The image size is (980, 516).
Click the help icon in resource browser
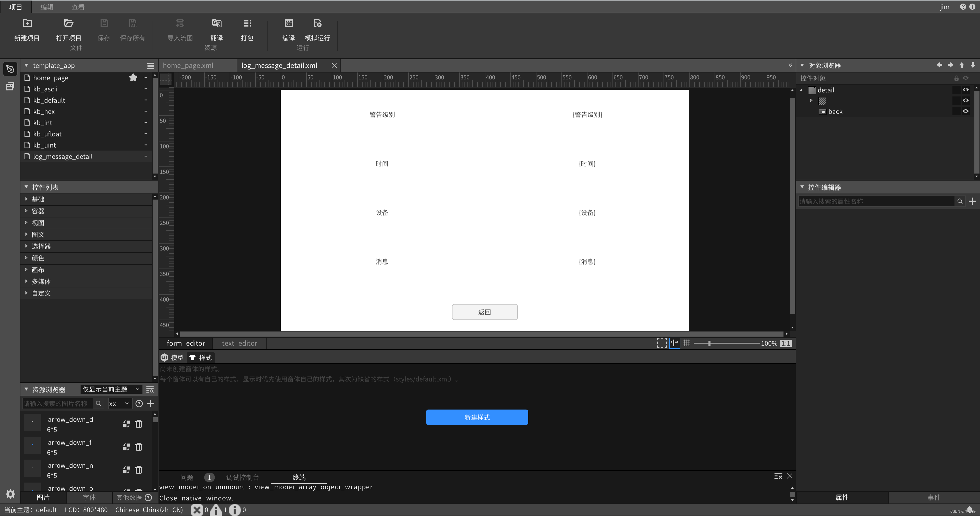(x=139, y=404)
